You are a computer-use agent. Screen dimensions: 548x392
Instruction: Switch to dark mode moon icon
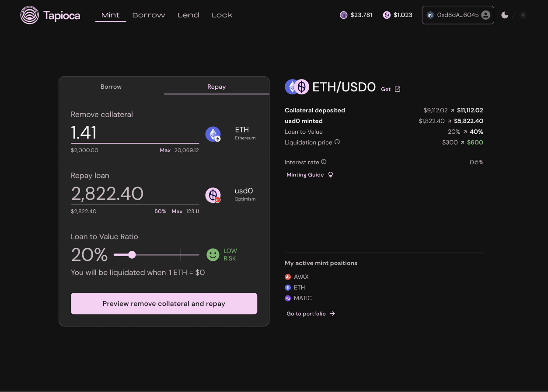point(505,15)
